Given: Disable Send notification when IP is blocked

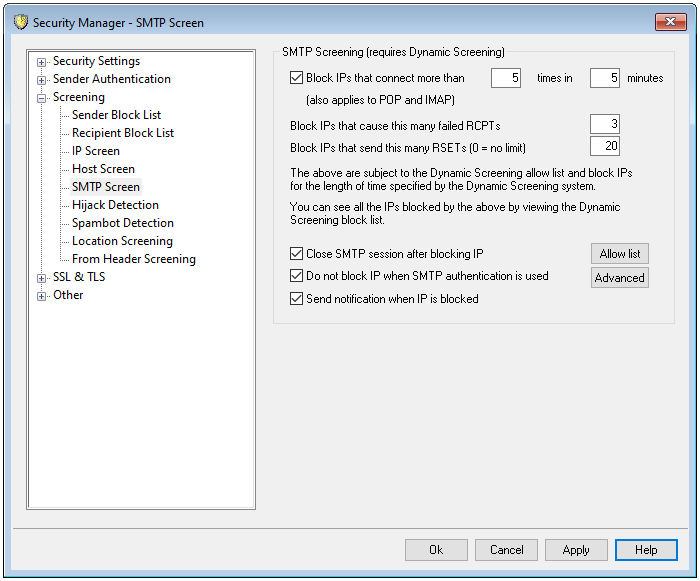Looking at the screenshot, I should [296, 299].
